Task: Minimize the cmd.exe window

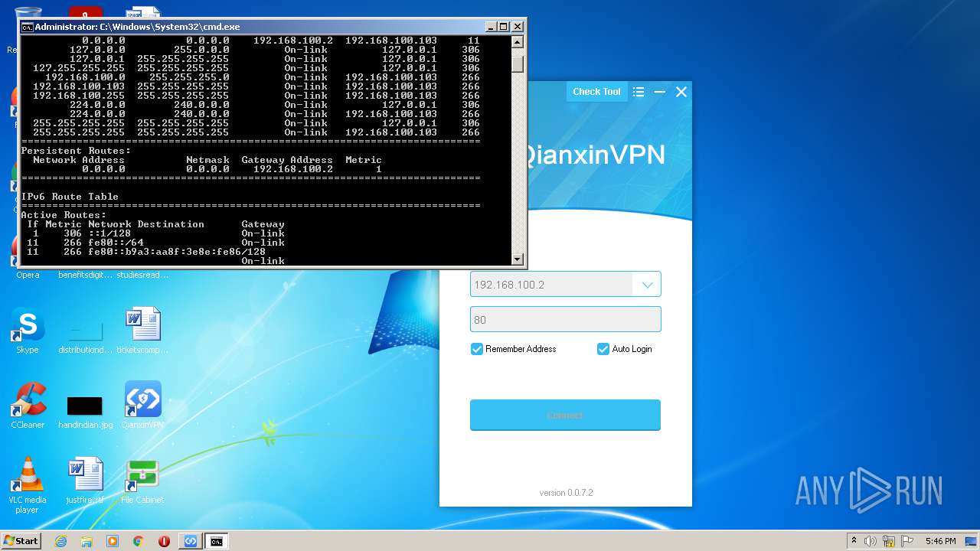Action: click(x=491, y=27)
